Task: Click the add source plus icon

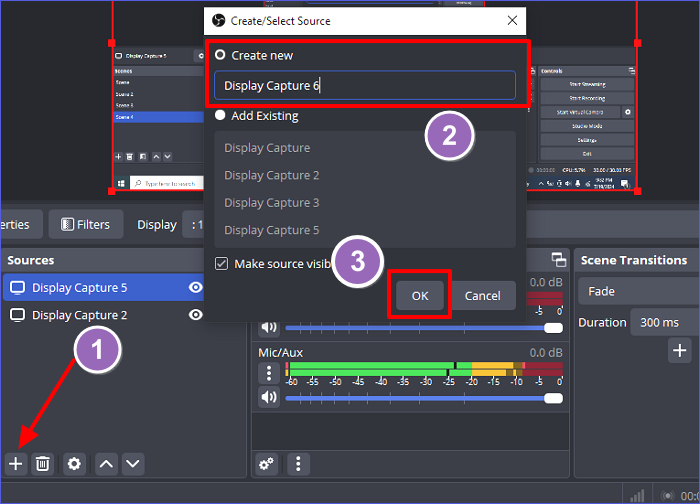Action: (x=15, y=464)
